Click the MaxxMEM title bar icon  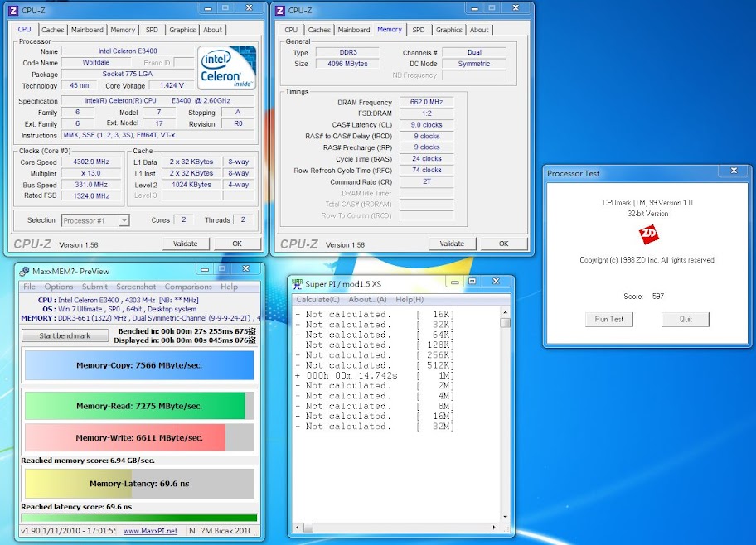(24, 272)
